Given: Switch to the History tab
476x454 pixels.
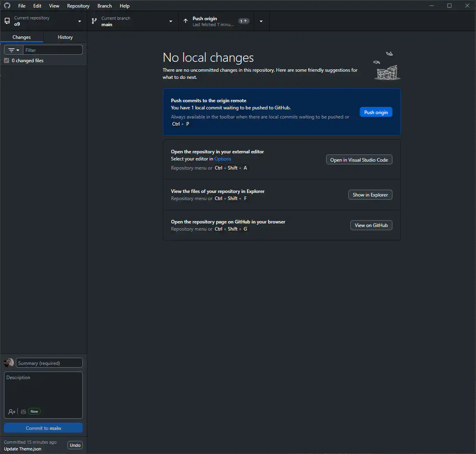Looking at the screenshot, I should (65, 37).
